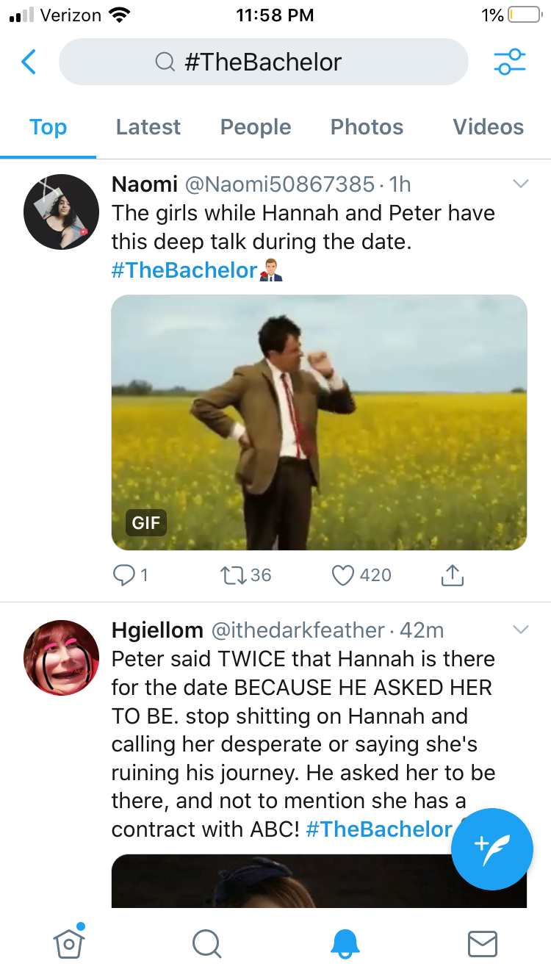
Task: Tap the back arrow icon
Action: click(x=29, y=62)
